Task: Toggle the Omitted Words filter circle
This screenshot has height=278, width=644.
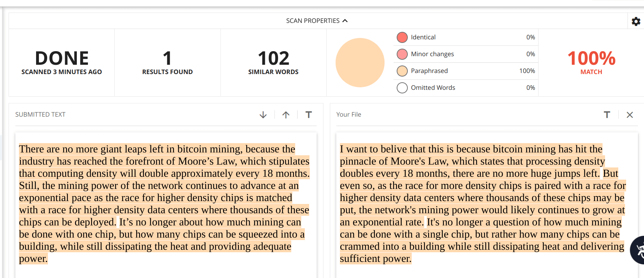Action: click(402, 88)
